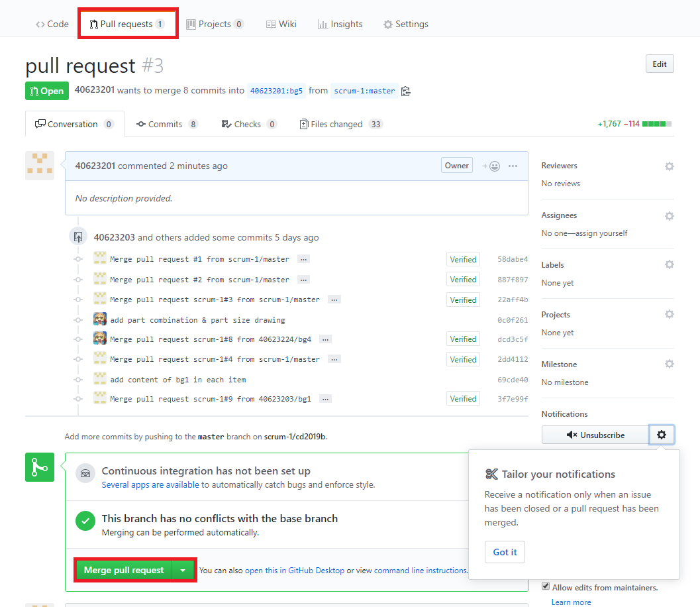Switch to Files changed tab
The image size is (700, 607).
[341, 124]
